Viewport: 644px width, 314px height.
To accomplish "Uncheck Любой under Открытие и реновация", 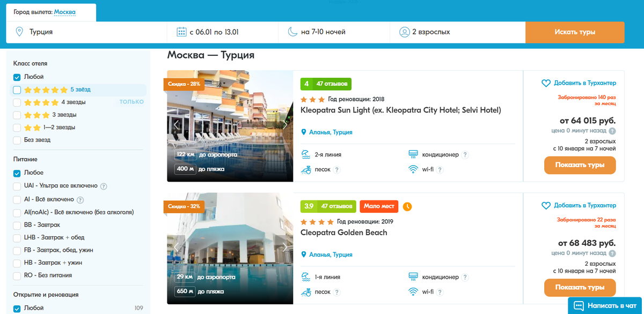I will 17,308.
